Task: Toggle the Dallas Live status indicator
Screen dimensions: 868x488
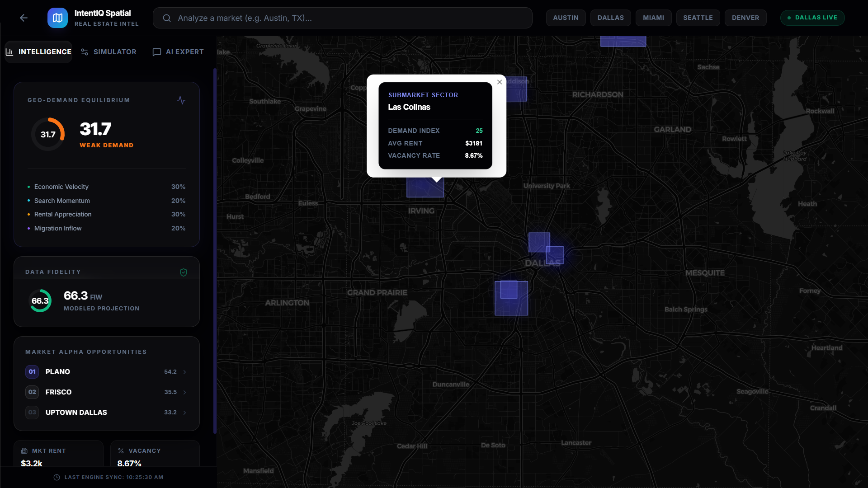Action: pyautogui.click(x=812, y=18)
